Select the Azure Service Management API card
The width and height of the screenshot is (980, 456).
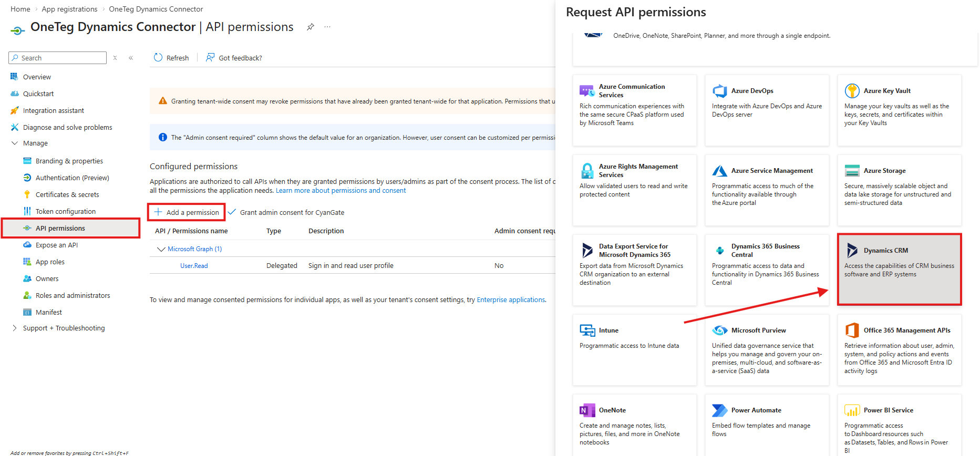pyautogui.click(x=767, y=190)
